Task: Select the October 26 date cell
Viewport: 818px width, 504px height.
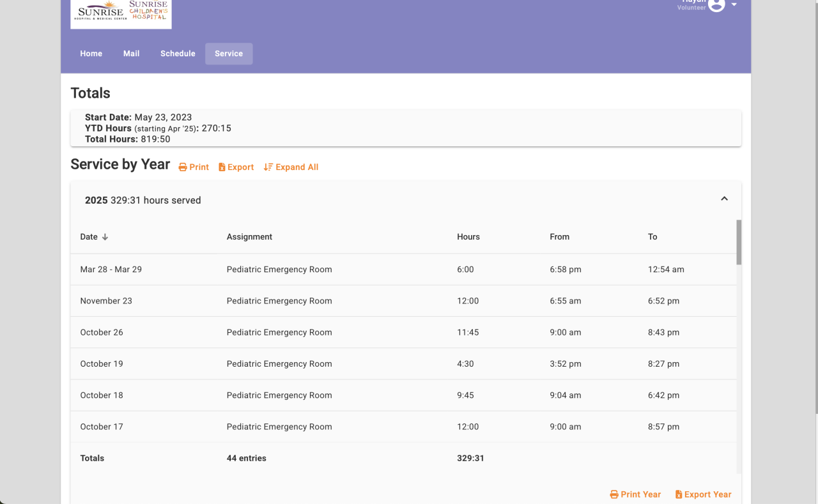Action: click(102, 332)
